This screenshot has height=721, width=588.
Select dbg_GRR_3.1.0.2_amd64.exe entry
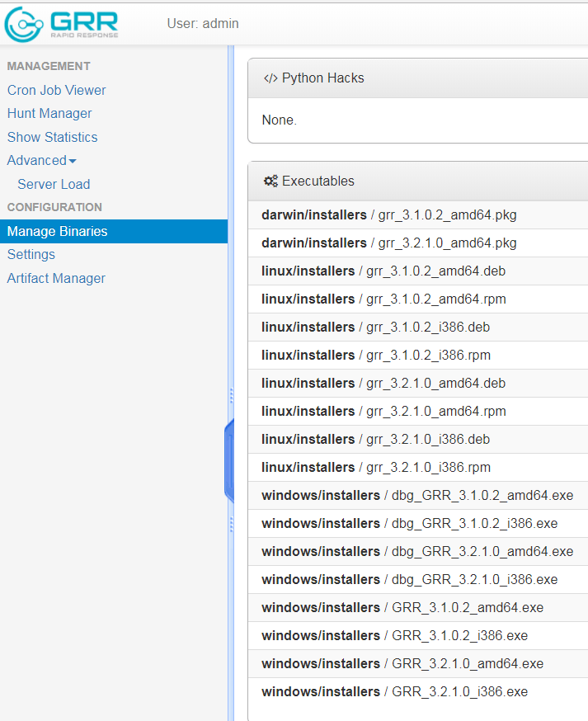[417, 496]
